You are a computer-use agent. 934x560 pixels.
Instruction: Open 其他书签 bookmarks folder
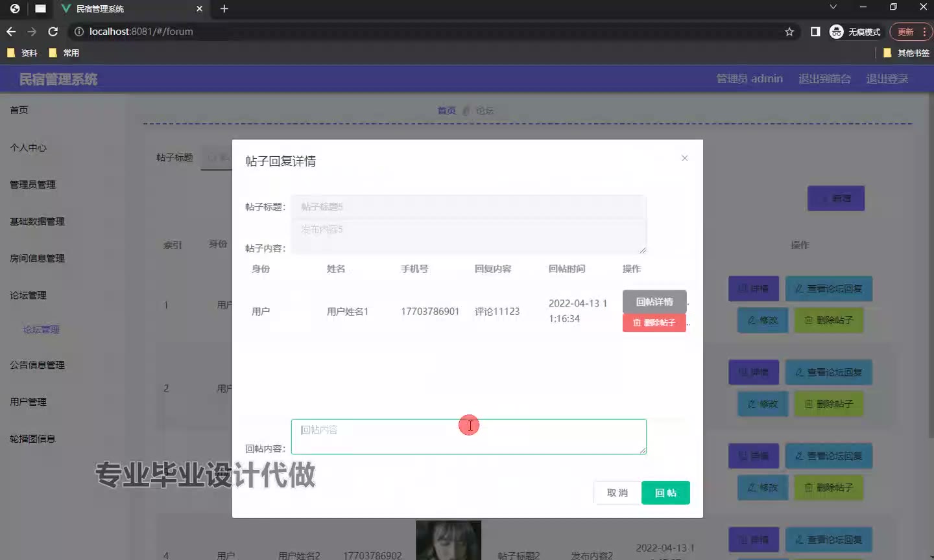tap(906, 53)
